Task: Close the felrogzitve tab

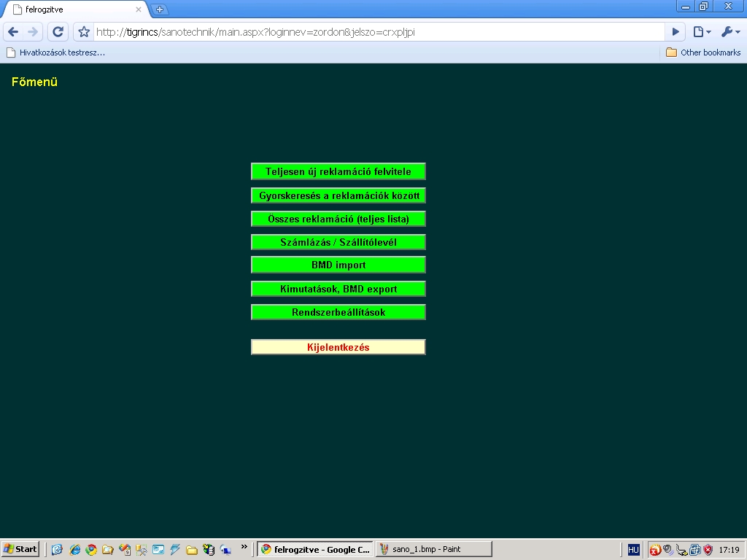Action: pyautogui.click(x=138, y=9)
